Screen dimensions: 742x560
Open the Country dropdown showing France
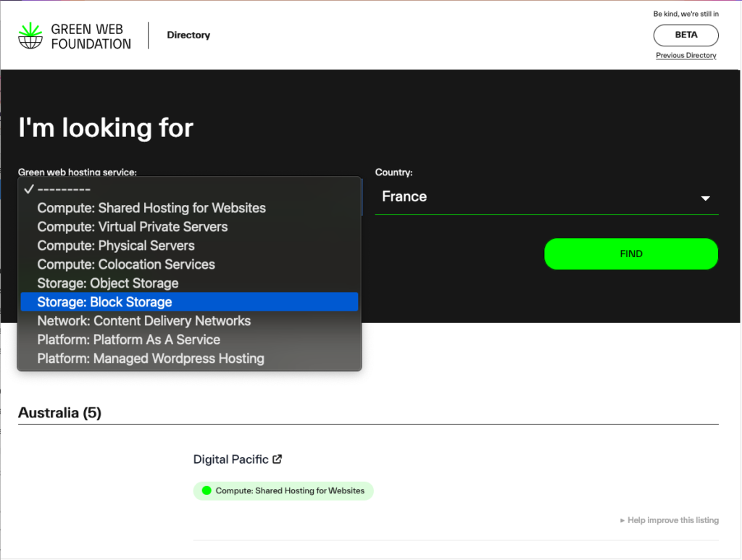[536, 197]
